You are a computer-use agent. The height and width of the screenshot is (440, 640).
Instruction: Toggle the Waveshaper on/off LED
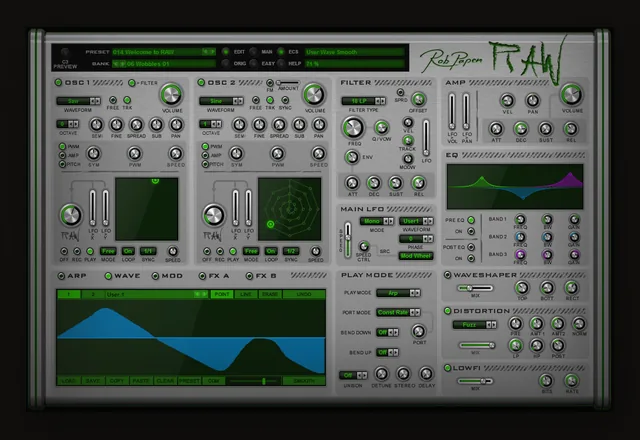(447, 275)
